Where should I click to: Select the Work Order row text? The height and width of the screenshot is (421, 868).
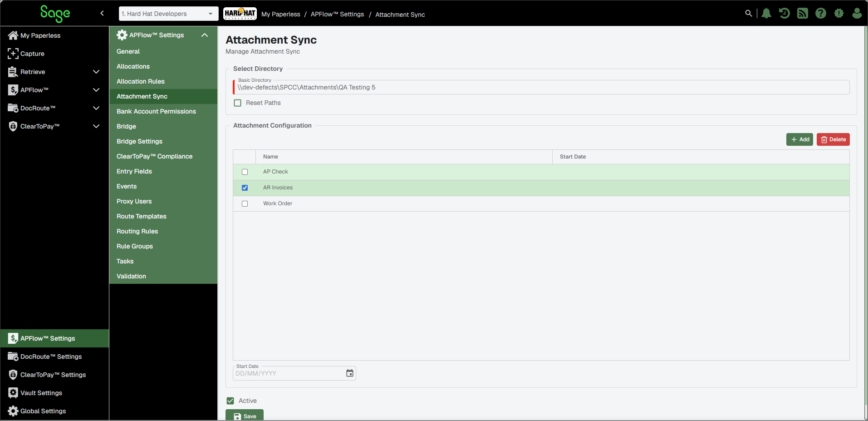point(278,203)
